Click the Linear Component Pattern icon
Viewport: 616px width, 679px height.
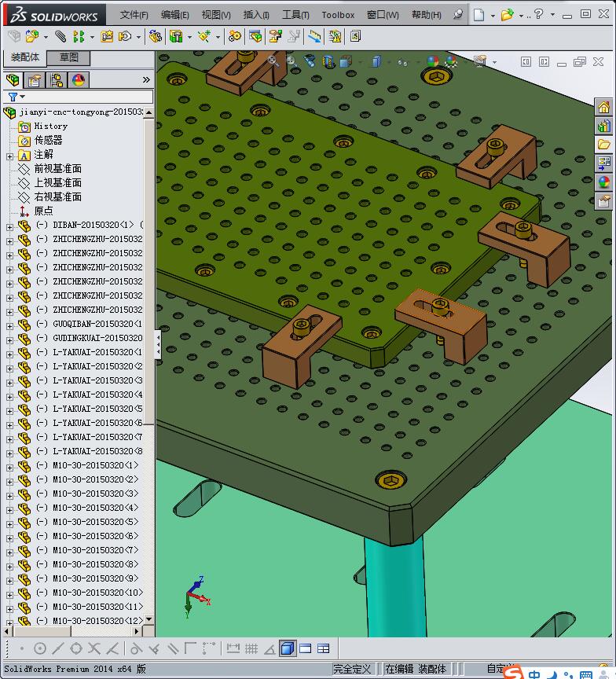(x=79, y=36)
